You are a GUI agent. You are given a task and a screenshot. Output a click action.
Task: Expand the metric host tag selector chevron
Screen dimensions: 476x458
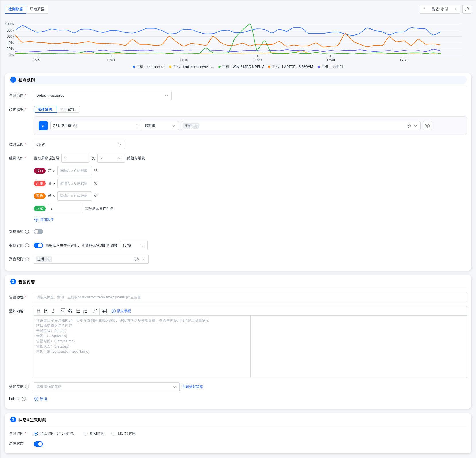[x=415, y=126]
